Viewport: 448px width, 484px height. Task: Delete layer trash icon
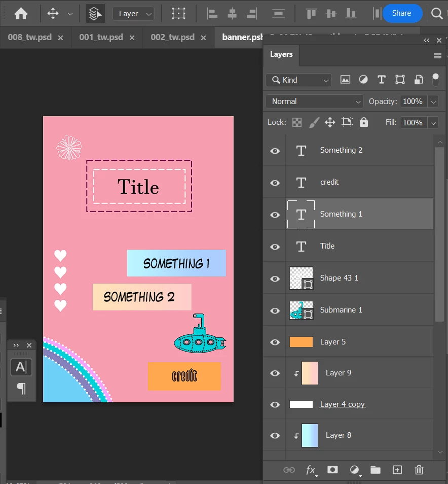[419, 470]
